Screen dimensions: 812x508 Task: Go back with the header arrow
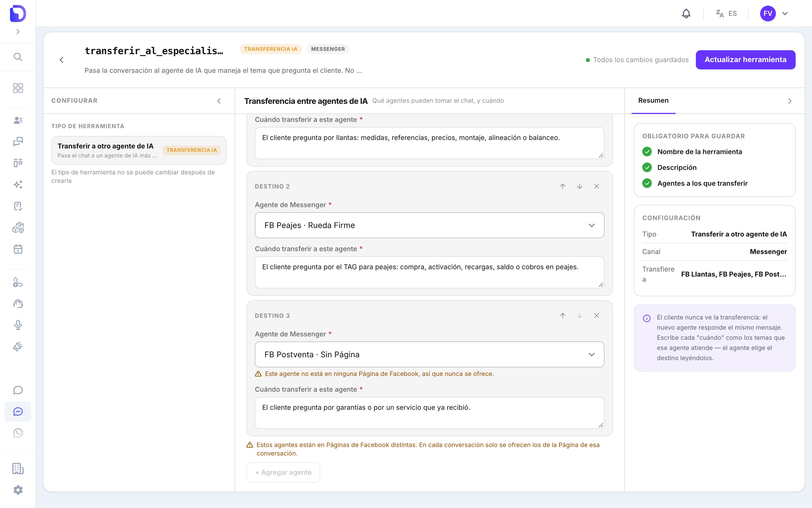tap(62, 60)
